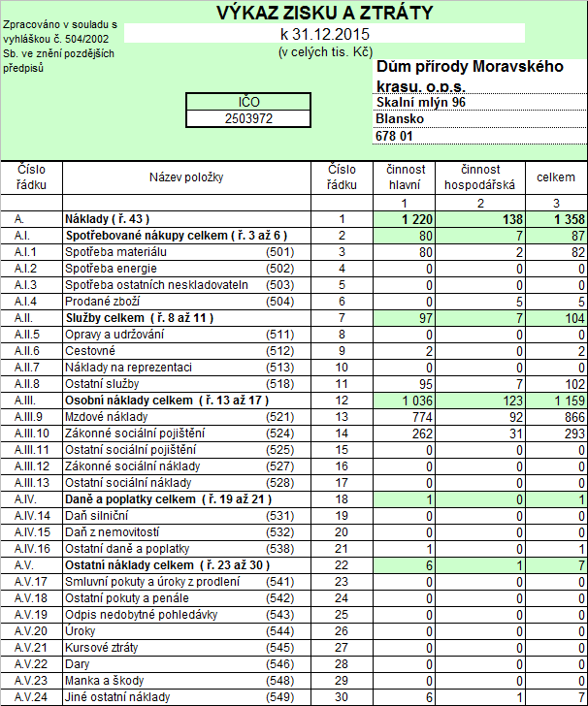Click 'Opravy a udržování' row label

pos(114,335)
